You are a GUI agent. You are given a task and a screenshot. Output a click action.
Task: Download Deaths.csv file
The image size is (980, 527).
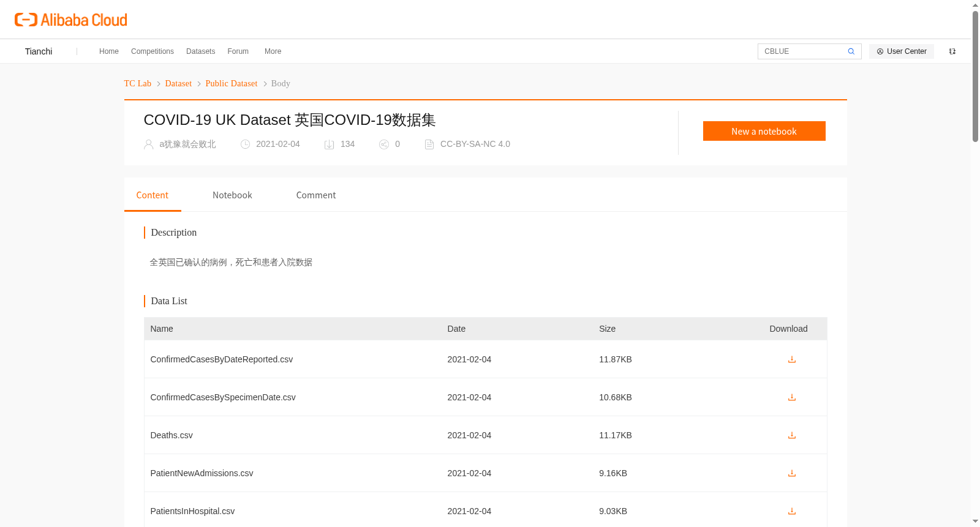(x=792, y=435)
